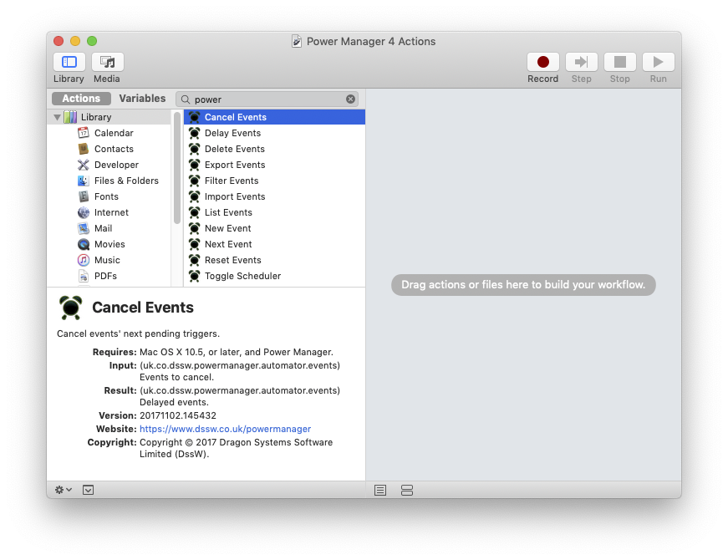Viewport: 728px width, 560px height.
Task: Select the Files & Folders category icon
Action: (84, 181)
